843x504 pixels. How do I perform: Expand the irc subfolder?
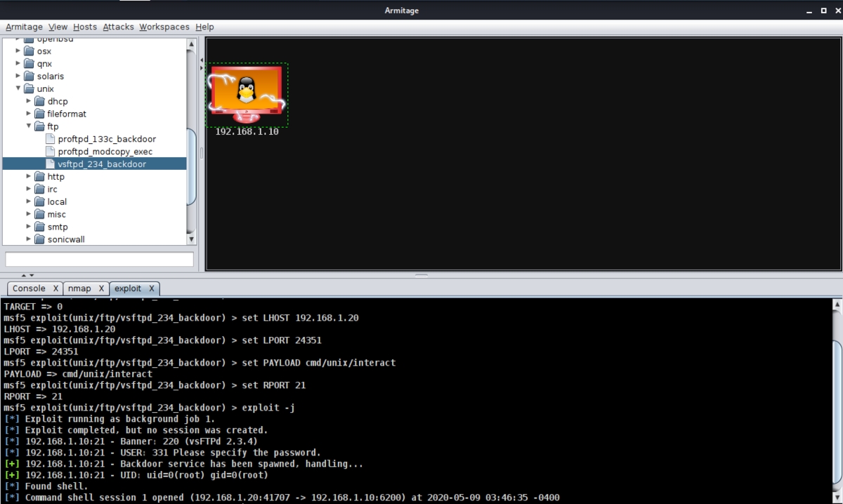point(29,190)
